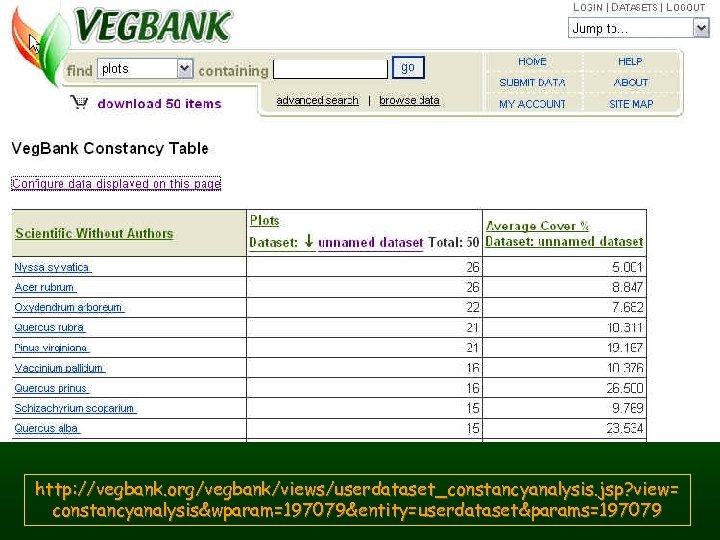720x540 pixels.
Task: Click the vegbank.org URL caption text
Action: point(357,500)
